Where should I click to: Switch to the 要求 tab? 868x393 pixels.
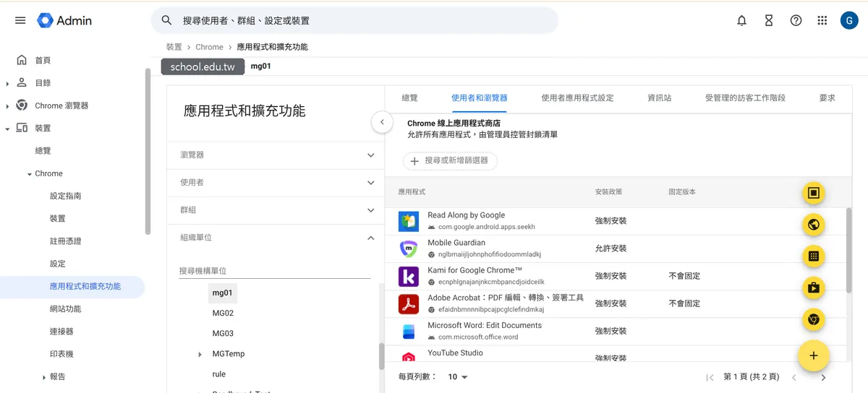tap(827, 98)
